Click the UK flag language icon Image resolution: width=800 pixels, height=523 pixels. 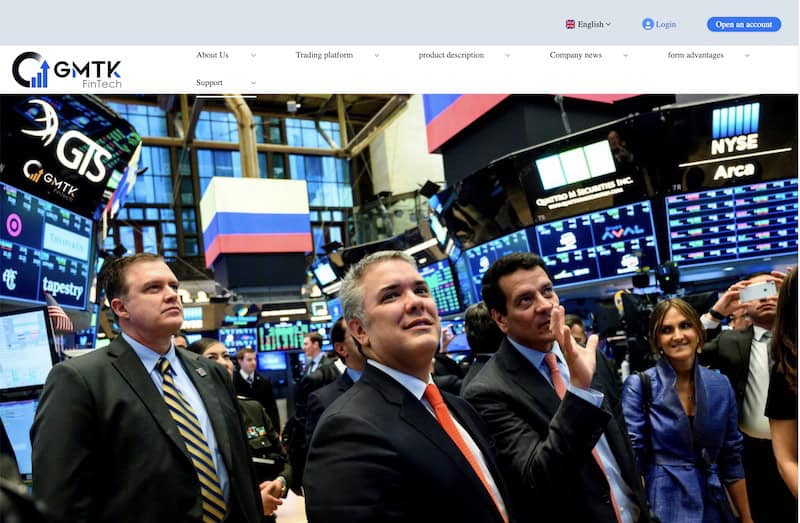click(x=570, y=24)
